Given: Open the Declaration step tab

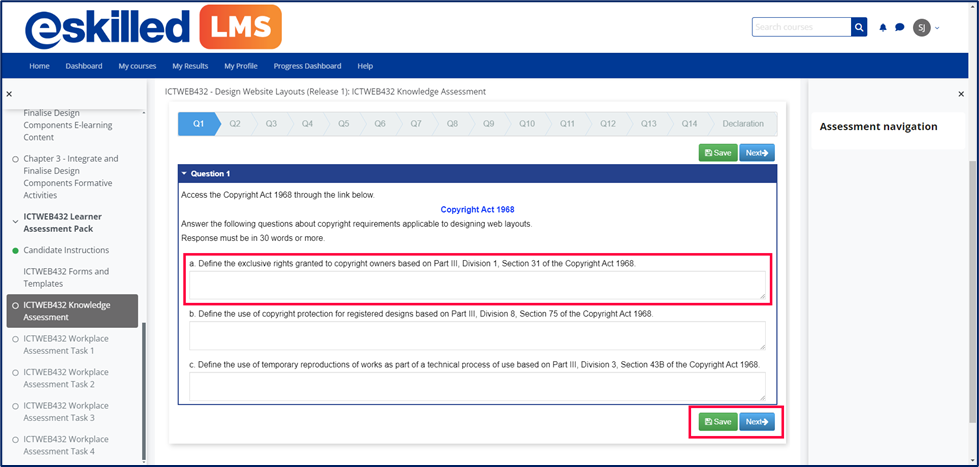Looking at the screenshot, I should tap(743, 124).
